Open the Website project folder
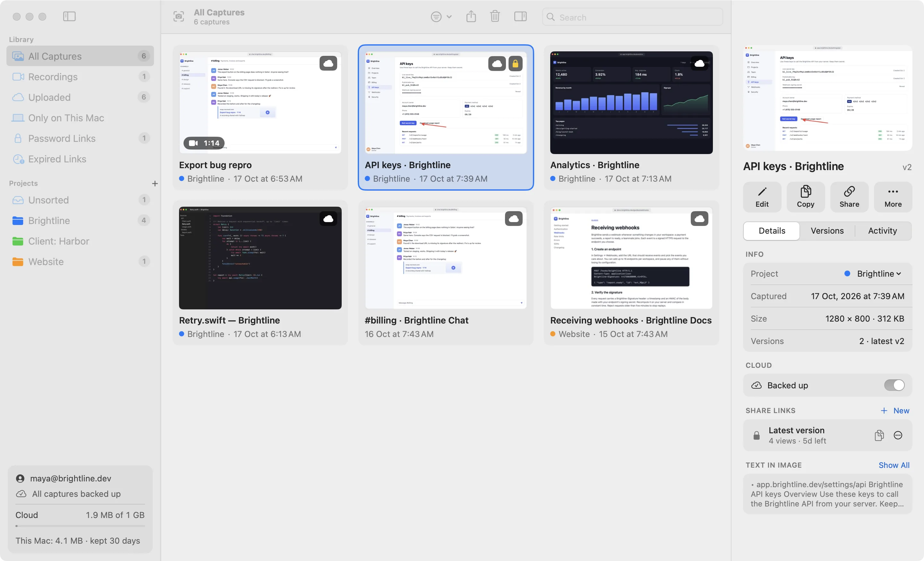 [80, 262]
